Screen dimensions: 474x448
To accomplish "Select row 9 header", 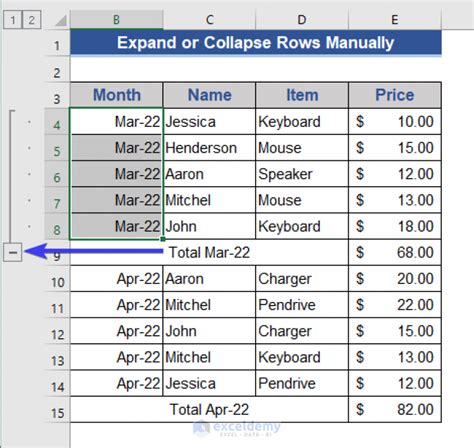I will 57,252.
